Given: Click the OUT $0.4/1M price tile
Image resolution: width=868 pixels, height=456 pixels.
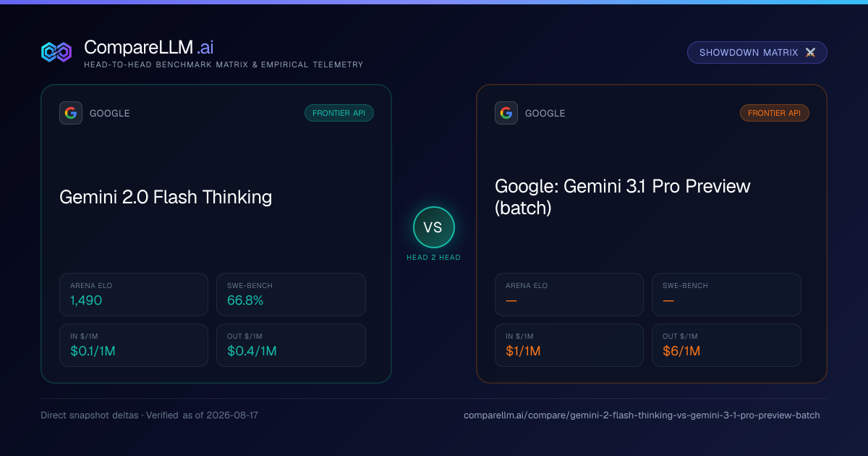Looking at the screenshot, I should pos(291,345).
